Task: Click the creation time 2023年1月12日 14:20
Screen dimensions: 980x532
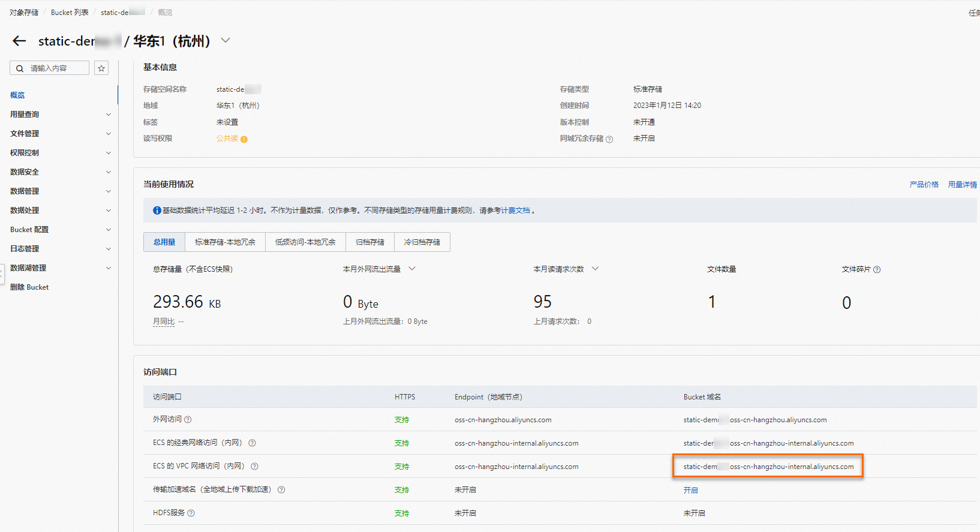Action: click(667, 106)
